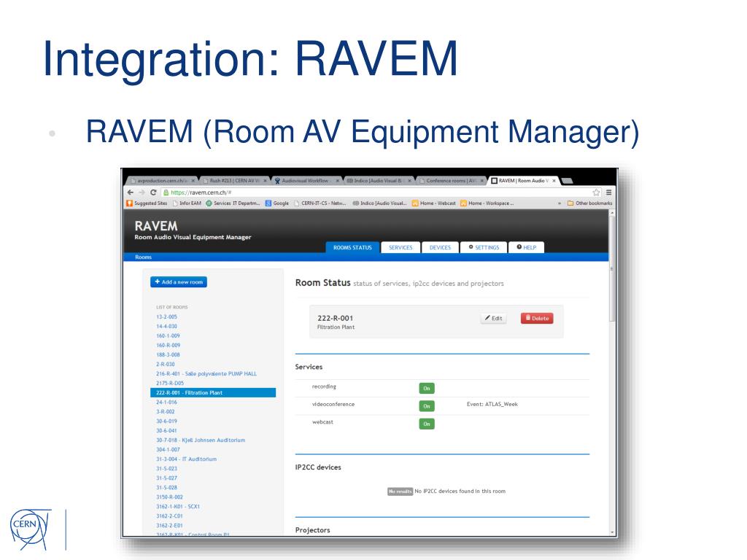The height and width of the screenshot is (560, 747).
Task: Select room 160-R-009
Action: [x=169, y=345]
